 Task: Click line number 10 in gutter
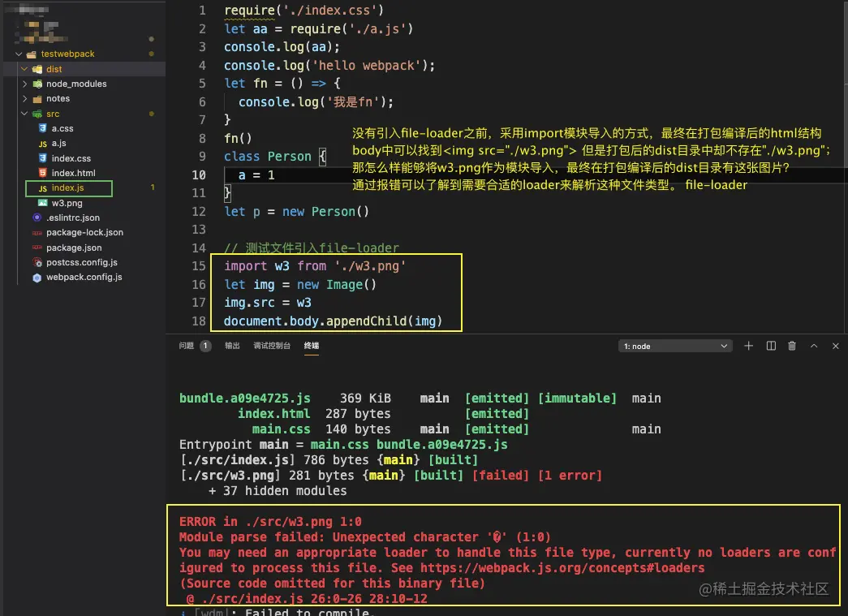199,174
